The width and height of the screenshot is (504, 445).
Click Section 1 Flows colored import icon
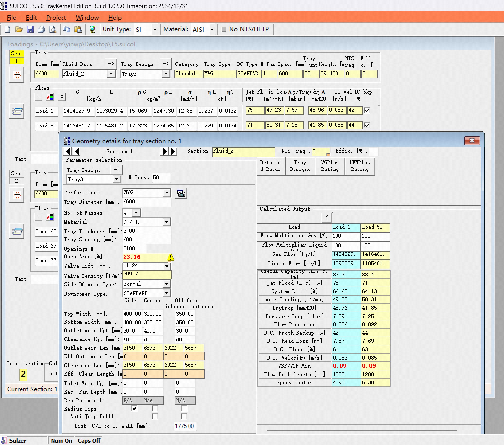tap(50, 97)
